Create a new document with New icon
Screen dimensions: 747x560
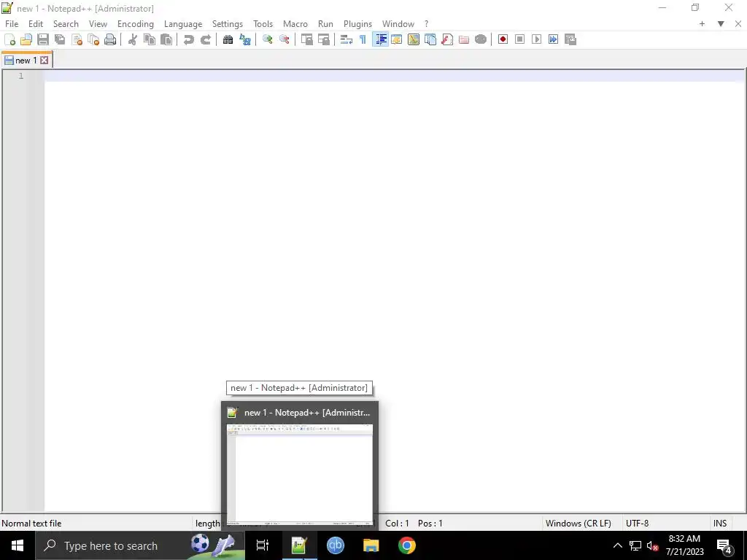pyautogui.click(x=9, y=39)
